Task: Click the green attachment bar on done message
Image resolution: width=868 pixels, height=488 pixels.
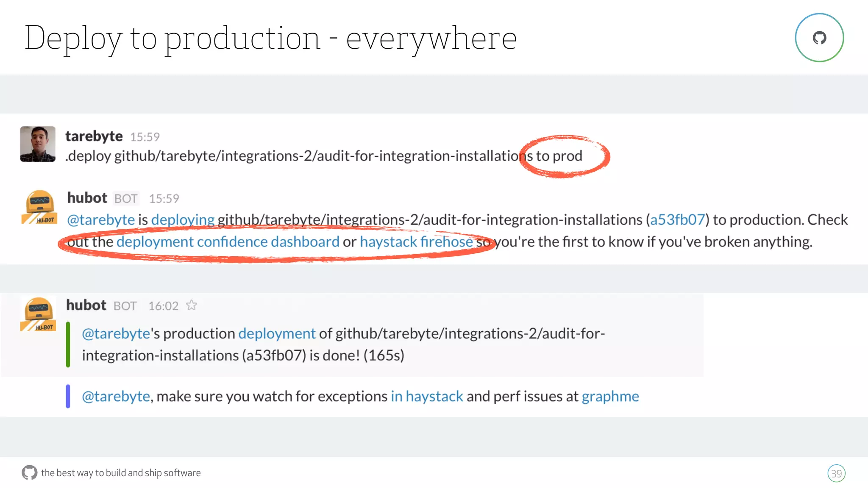Action: point(68,344)
